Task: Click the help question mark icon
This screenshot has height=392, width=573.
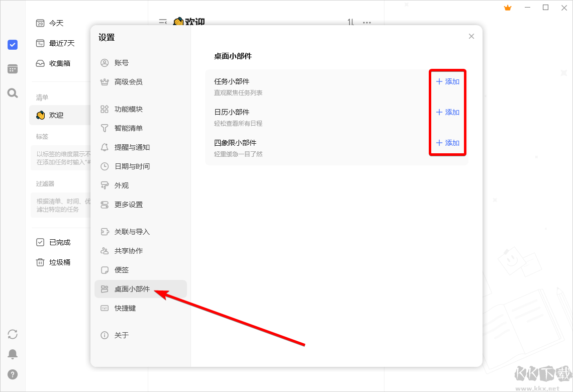Action: [12, 374]
